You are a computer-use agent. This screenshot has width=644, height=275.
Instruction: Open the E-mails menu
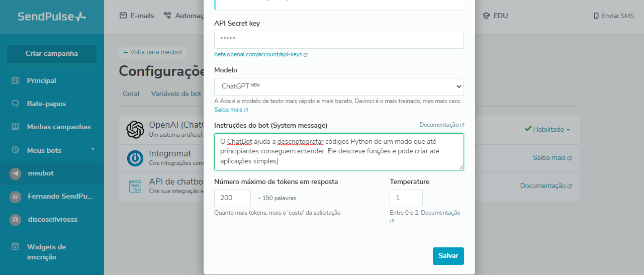coord(137,16)
